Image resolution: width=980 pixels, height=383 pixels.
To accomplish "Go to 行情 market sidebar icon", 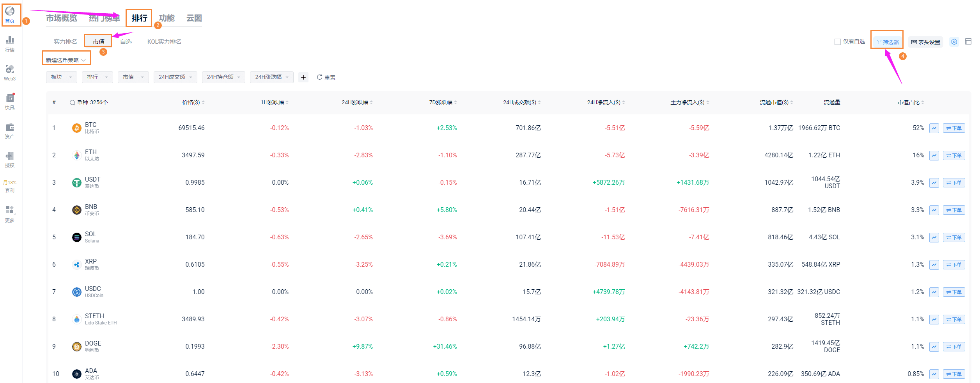I will click(x=10, y=44).
